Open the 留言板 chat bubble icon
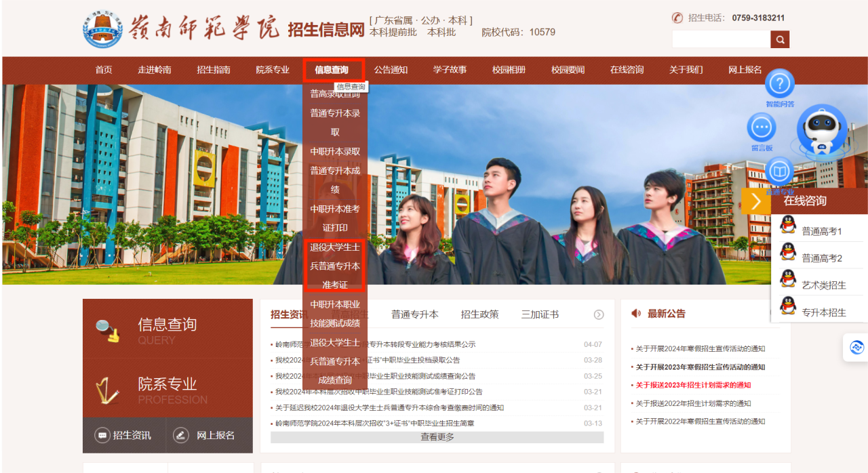This screenshot has height=473, width=868. point(762,127)
